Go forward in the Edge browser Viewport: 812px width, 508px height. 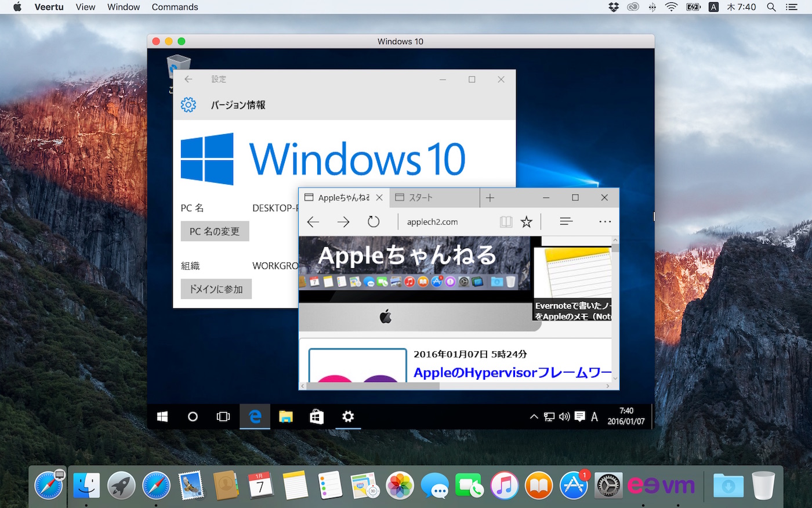click(343, 222)
